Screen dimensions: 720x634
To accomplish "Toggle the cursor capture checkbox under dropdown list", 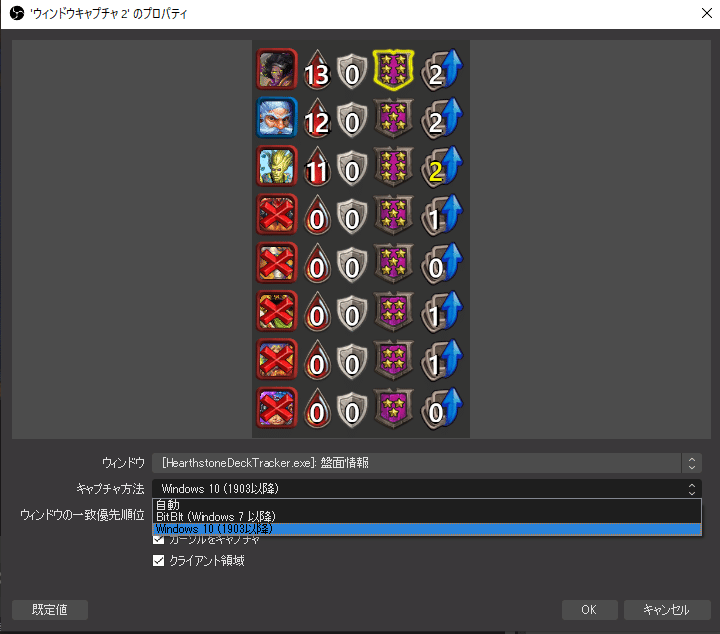I will pos(158,540).
